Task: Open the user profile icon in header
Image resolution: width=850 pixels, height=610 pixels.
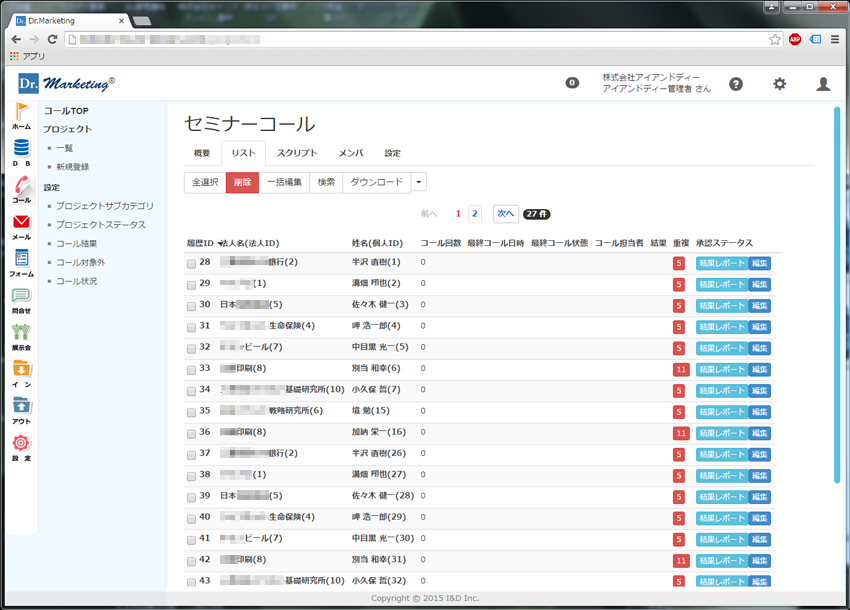Action: pos(823,84)
